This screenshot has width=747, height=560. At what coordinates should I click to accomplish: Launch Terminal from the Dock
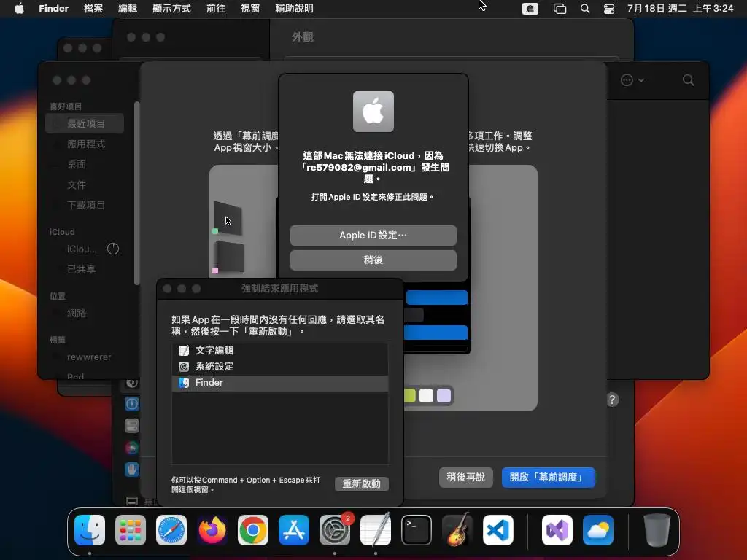pos(417,530)
